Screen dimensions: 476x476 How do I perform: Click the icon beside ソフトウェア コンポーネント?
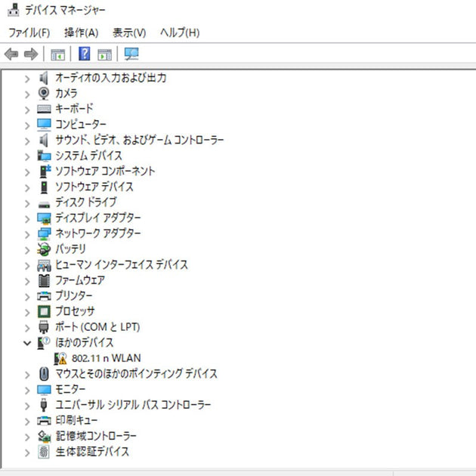click(45, 172)
